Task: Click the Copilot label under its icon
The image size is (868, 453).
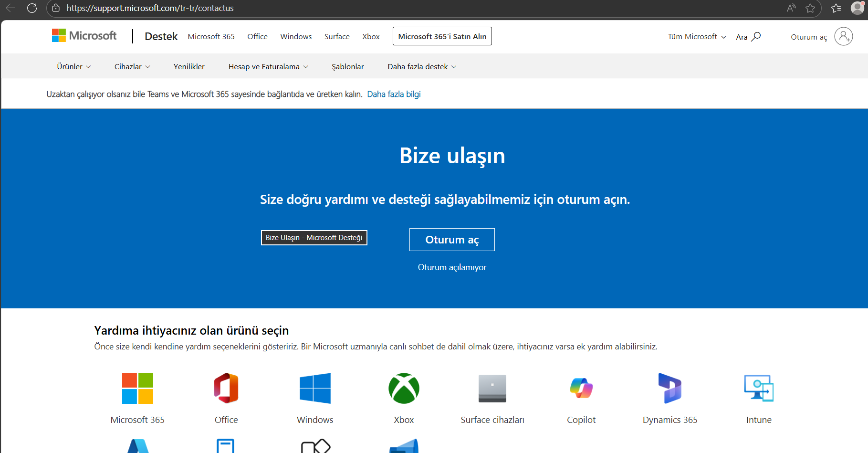Action: [581, 420]
